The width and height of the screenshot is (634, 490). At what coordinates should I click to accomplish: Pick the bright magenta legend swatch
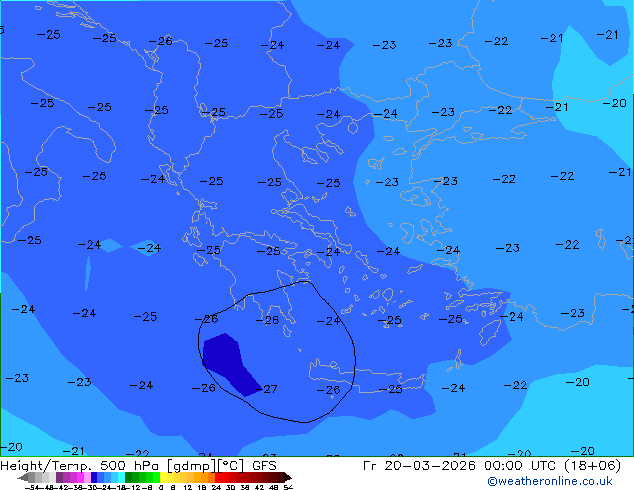point(80,477)
